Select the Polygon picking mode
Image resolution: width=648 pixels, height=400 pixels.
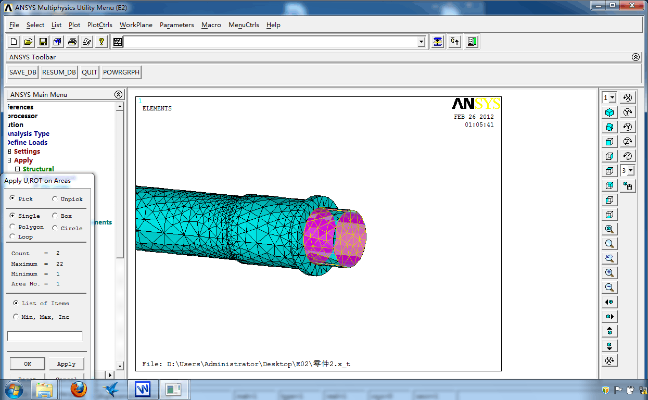[x=12, y=227]
